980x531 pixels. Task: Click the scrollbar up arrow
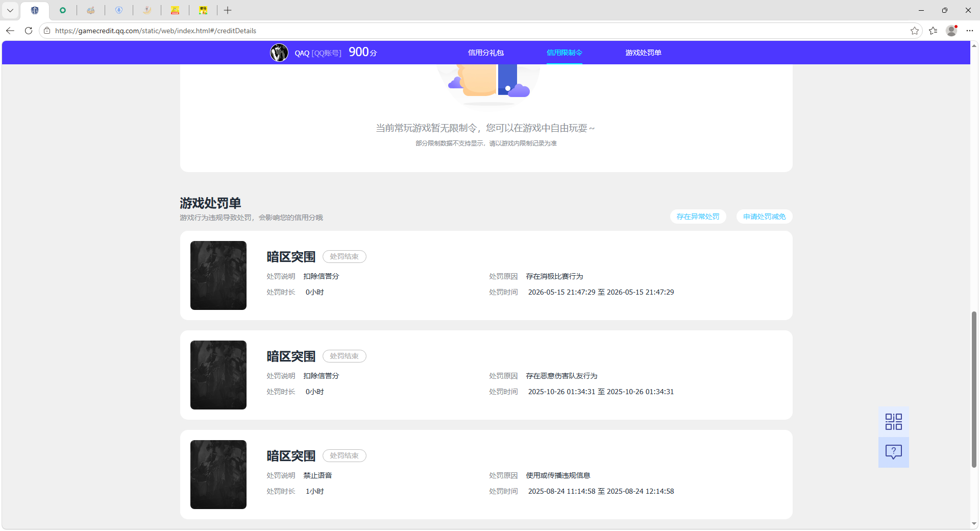pos(974,45)
